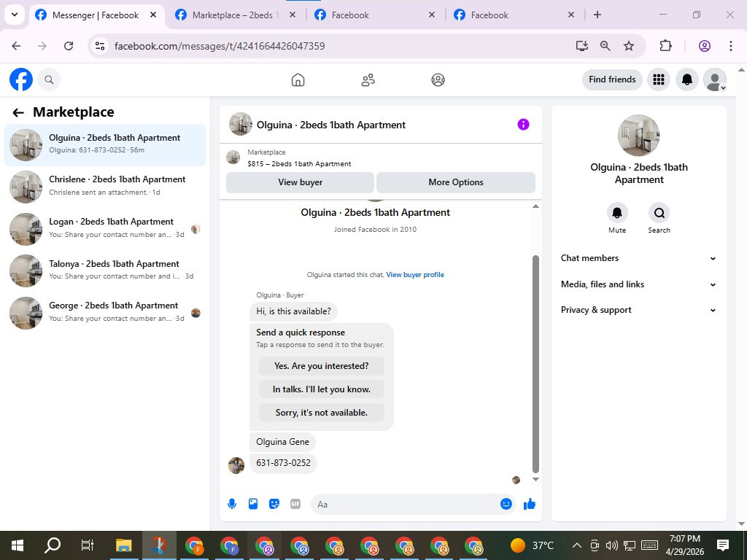Open the $815 Marketplace listing thumbnail
This screenshot has width=747, height=560.
[233, 157]
